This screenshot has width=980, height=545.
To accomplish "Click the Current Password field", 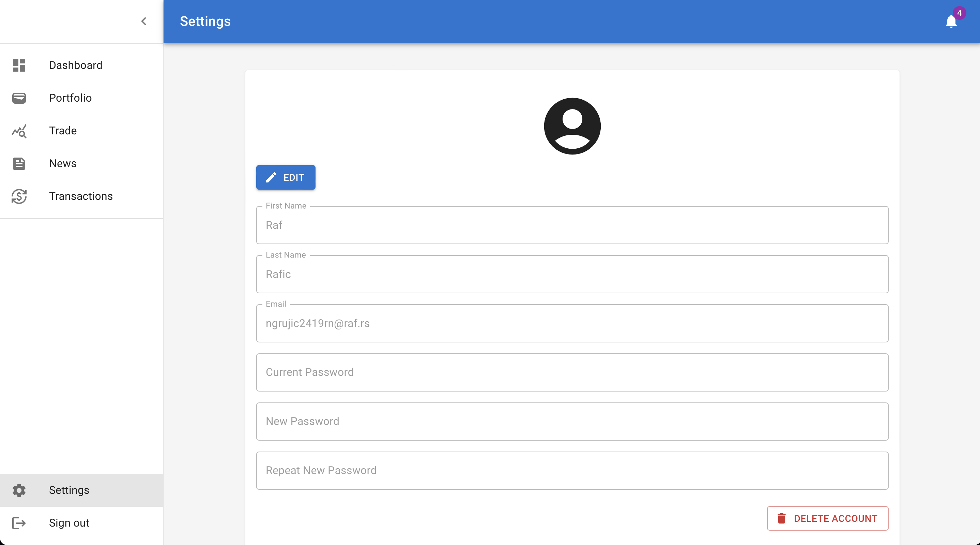I will click(x=572, y=372).
